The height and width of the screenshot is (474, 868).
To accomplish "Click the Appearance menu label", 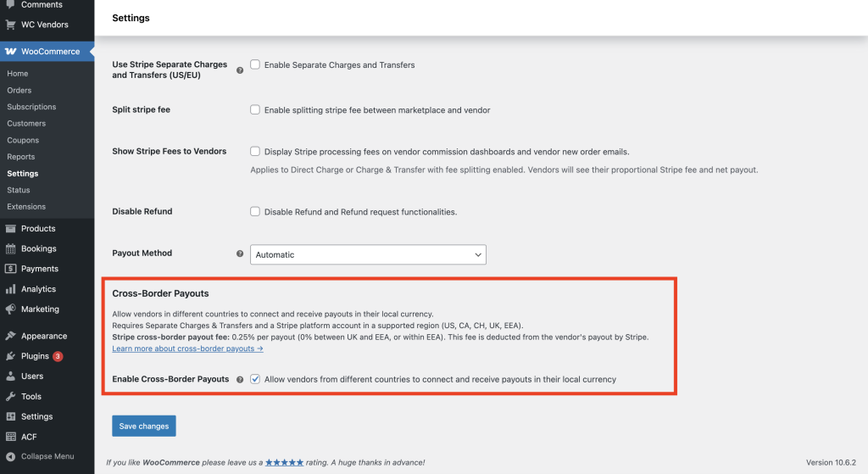I will tap(44, 336).
